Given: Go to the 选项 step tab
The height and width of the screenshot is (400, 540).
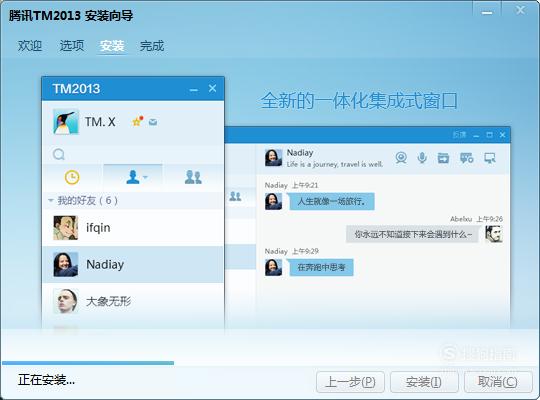Looking at the screenshot, I should [72, 45].
